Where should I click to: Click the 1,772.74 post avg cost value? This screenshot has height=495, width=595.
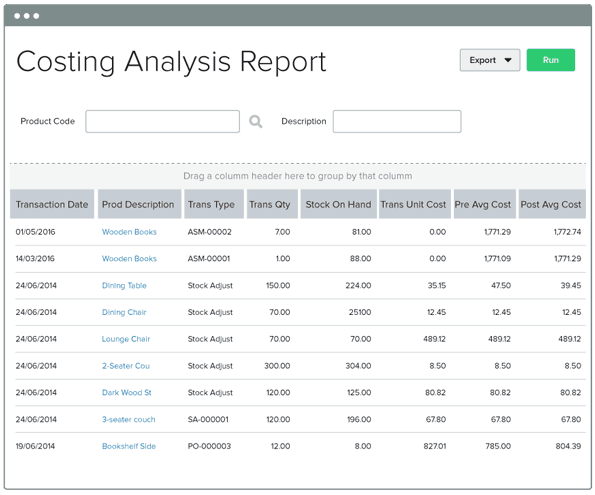pyautogui.click(x=567, y=232)
